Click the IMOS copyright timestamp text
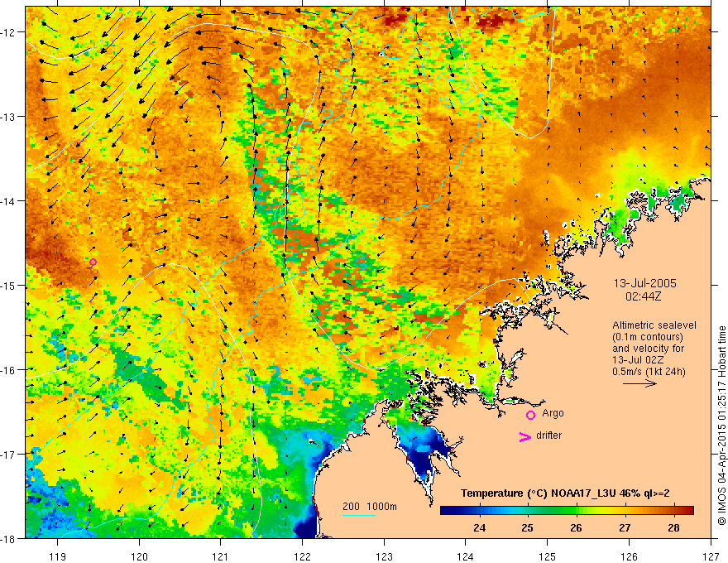Viewport: 728px width, 563px height. [721, 425]
